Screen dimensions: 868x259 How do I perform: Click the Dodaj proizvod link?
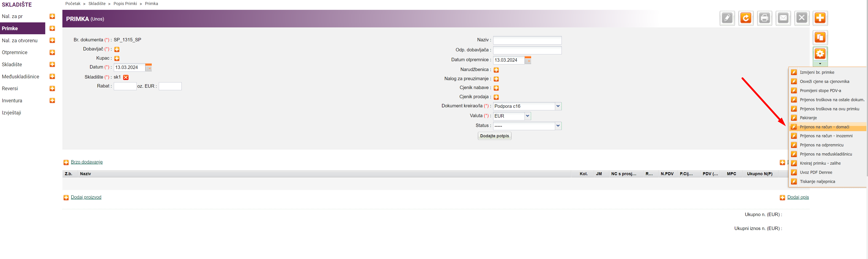point(86,197)
